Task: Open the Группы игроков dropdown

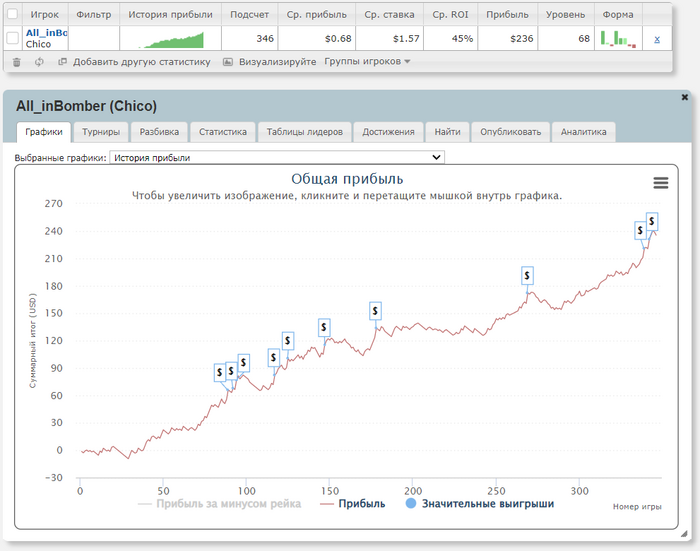Action: coord(367,62)
